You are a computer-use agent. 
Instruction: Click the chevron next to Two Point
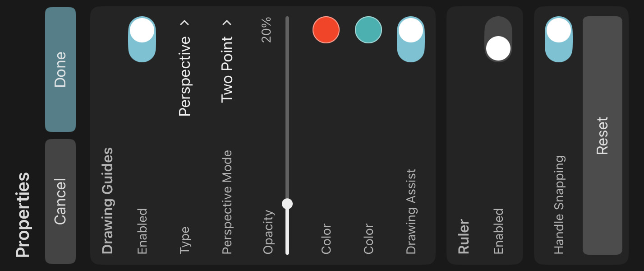pyautogui.click(x=227, y=23)
